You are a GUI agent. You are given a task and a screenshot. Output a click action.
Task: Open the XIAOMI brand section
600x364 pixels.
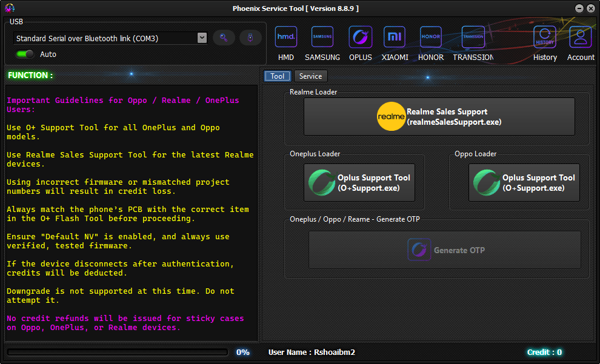tap(395, 43)
